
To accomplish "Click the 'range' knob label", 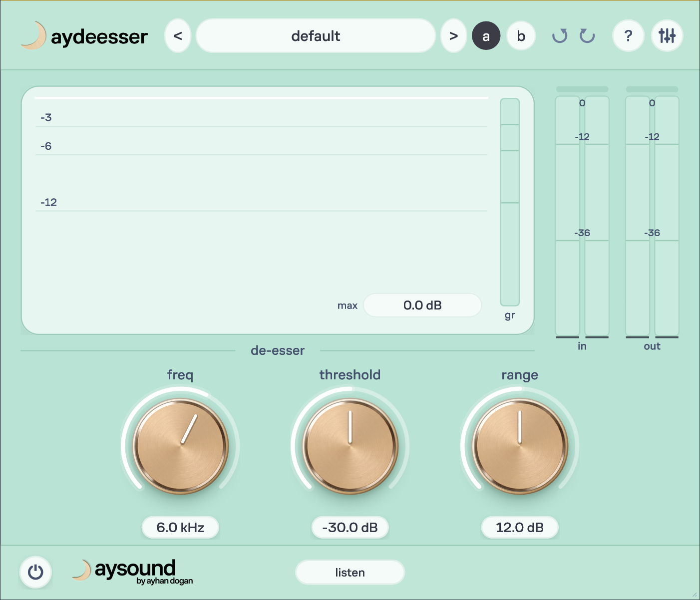I will coord(520,375).
